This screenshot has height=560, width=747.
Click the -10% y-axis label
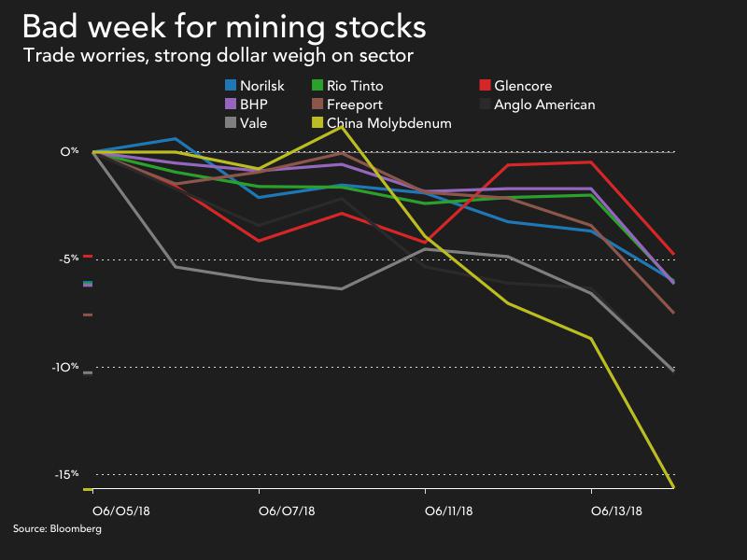(x=65, y=368)
